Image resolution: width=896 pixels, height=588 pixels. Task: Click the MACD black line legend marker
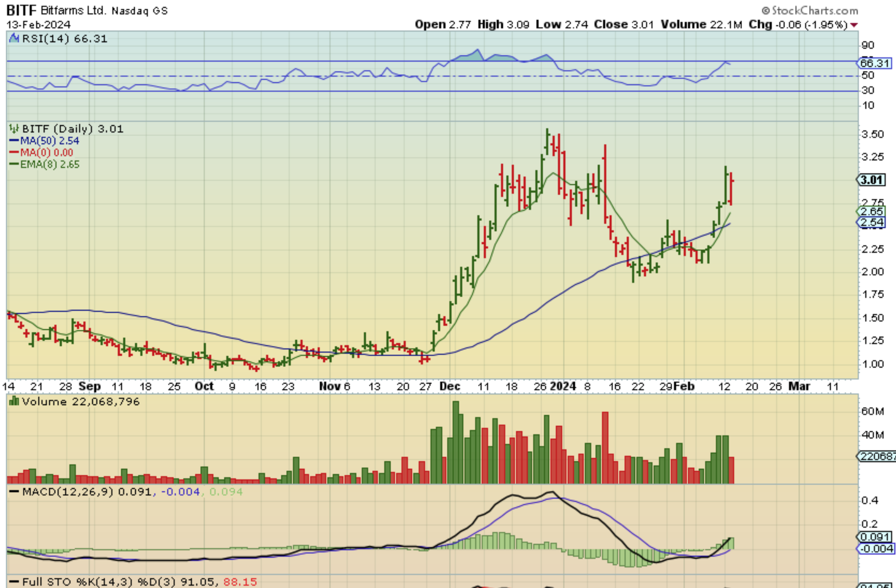point(14,492)
